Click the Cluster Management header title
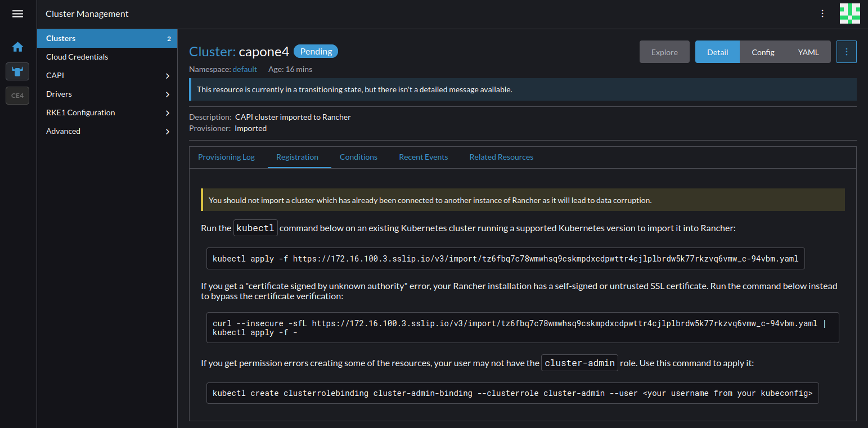 click(87, 13)
